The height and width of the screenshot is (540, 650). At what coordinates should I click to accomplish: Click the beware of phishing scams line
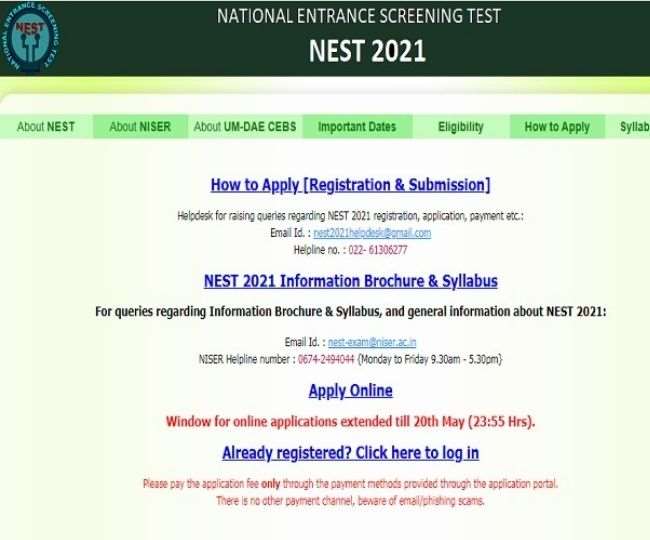tap(351, 501)
